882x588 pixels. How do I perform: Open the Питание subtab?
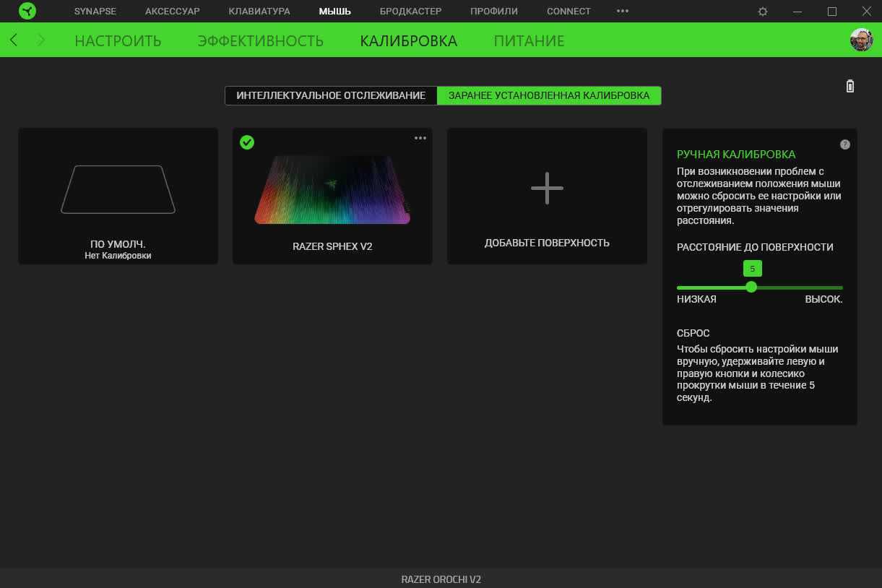[x=529, y=40]
